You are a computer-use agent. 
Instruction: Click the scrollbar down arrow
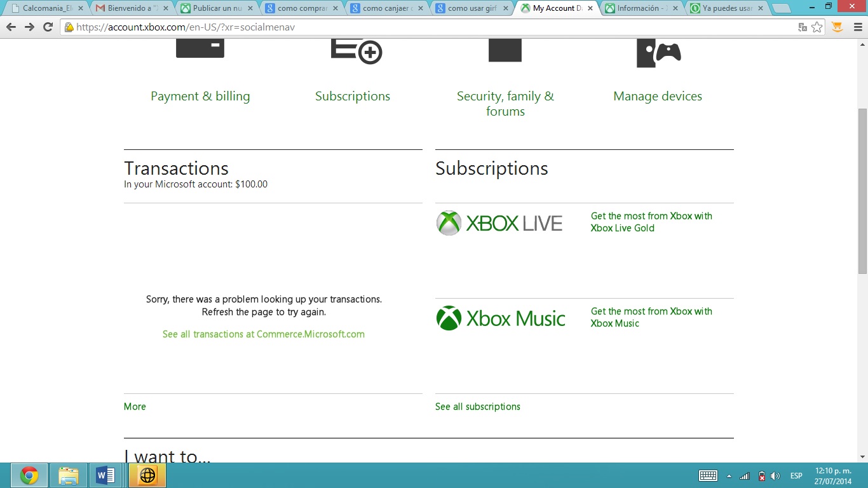pyautogui.click(x=862, y=457)
